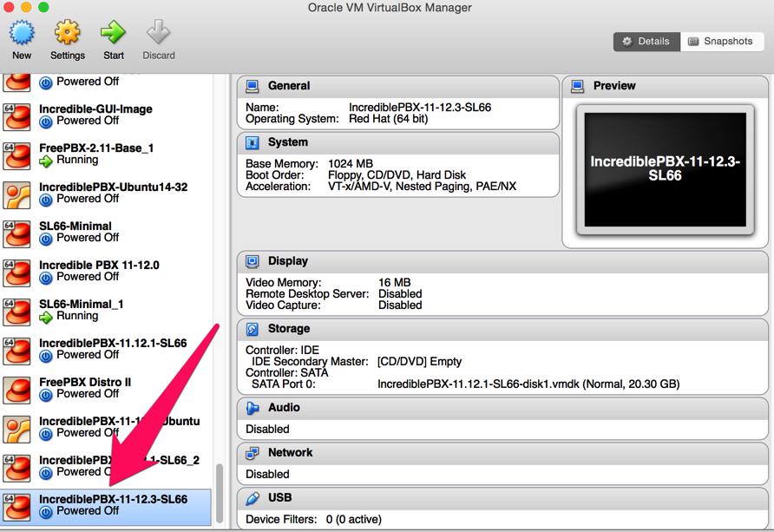Click the Network section icon
Screen dimensions: 774x532
coord(253,452)
